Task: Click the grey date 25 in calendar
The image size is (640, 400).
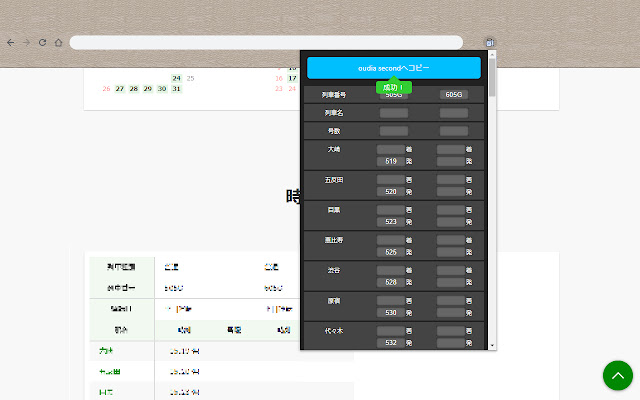Action: click(x=190, y=78)
